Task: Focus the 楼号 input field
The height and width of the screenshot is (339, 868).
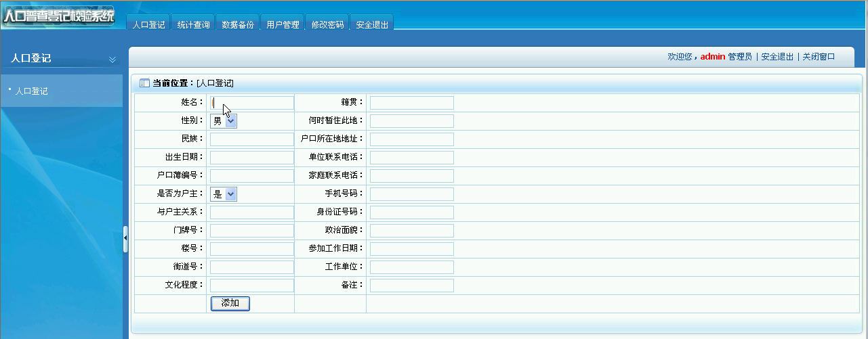Action: [252, 249]
